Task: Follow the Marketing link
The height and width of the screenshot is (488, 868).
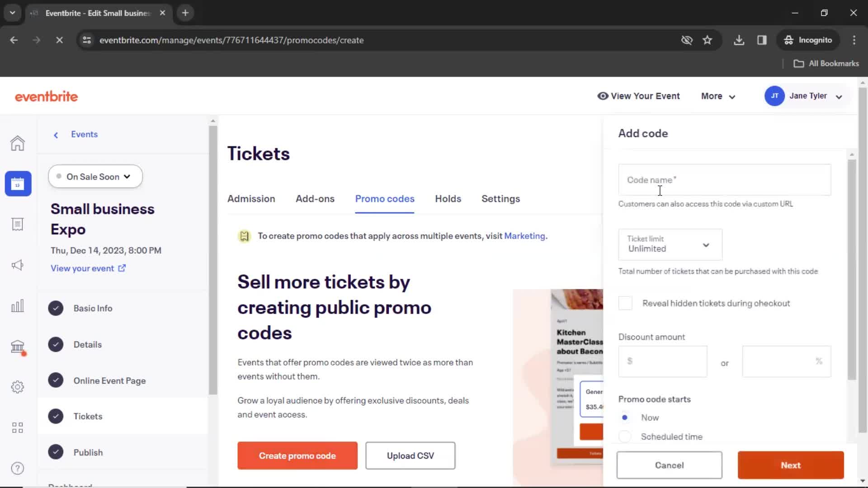Action: pos(524,236)
